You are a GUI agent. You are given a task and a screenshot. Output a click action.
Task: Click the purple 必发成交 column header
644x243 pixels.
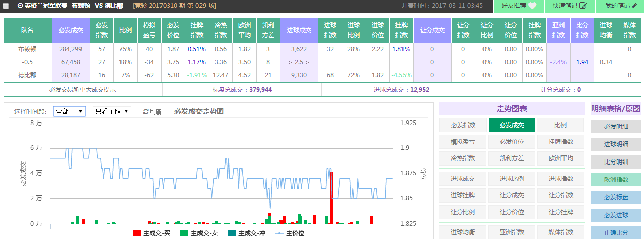click(x=71, y=31)
